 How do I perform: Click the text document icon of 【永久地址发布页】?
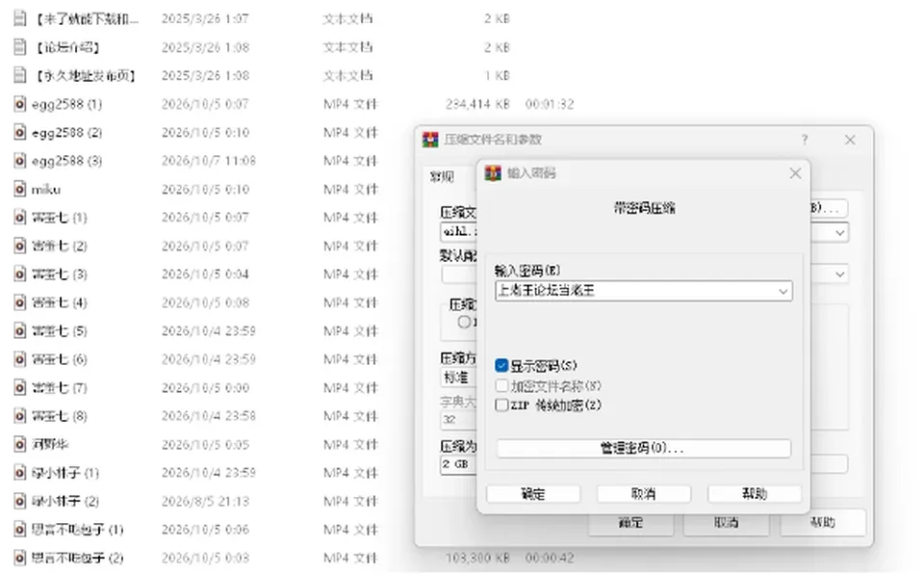[20, 75]
